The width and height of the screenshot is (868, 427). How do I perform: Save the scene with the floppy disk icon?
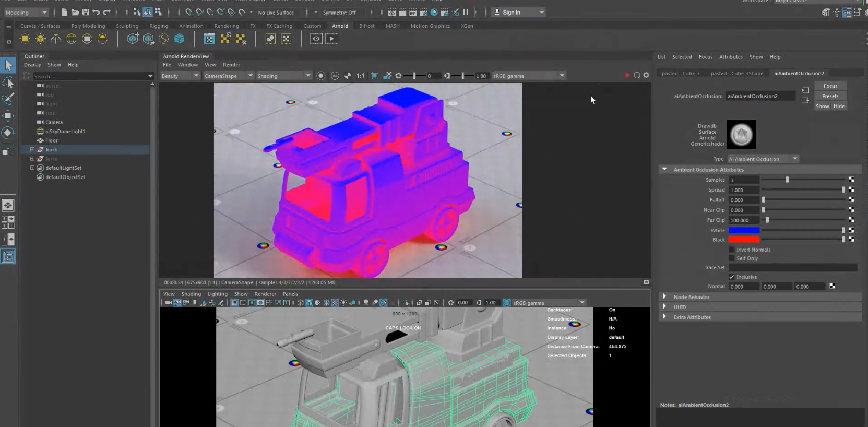pyautogui.click(x=86, y=12)
